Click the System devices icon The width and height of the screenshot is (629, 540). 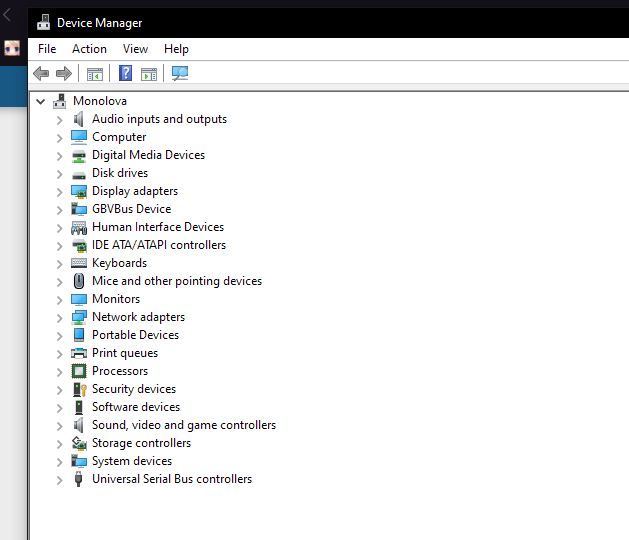pyautogui.click(x=79, y=461)
